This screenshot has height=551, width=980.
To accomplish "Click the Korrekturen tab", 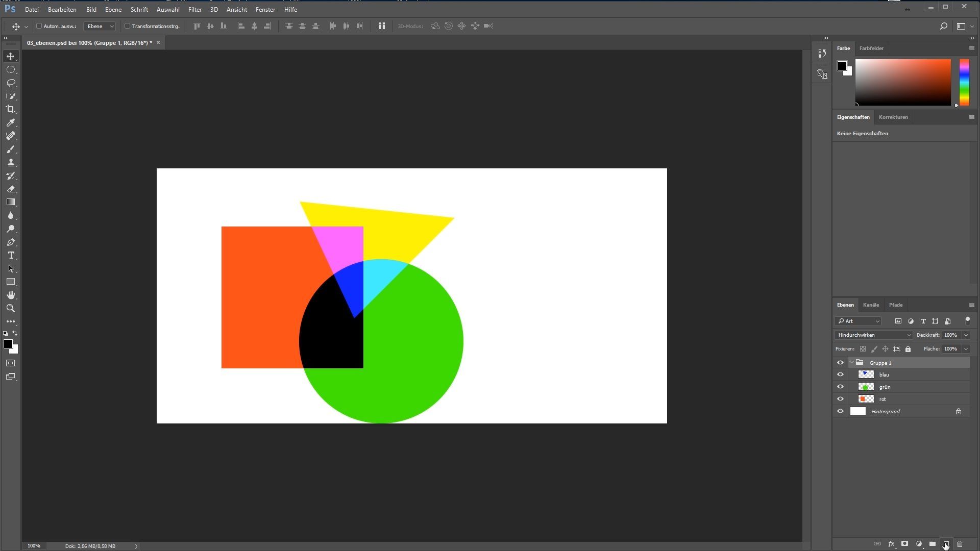I will coord(893,116).
